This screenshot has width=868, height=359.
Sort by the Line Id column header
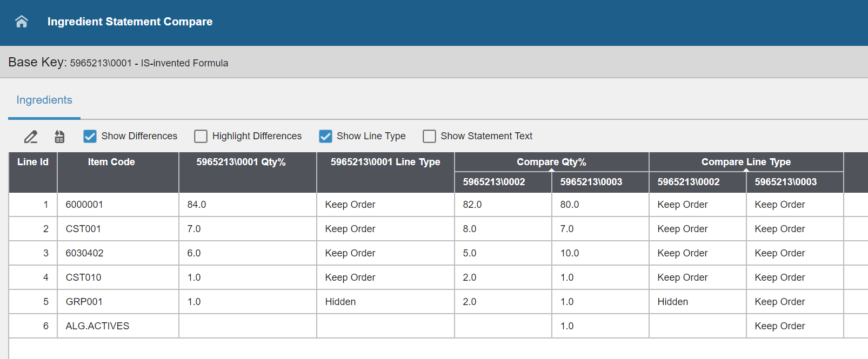pyautogui.click(x=33, y=162)
